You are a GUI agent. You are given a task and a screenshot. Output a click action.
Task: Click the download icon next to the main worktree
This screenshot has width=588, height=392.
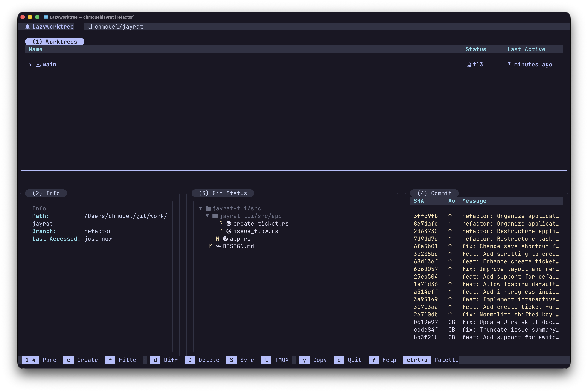[x=38, y=64]
